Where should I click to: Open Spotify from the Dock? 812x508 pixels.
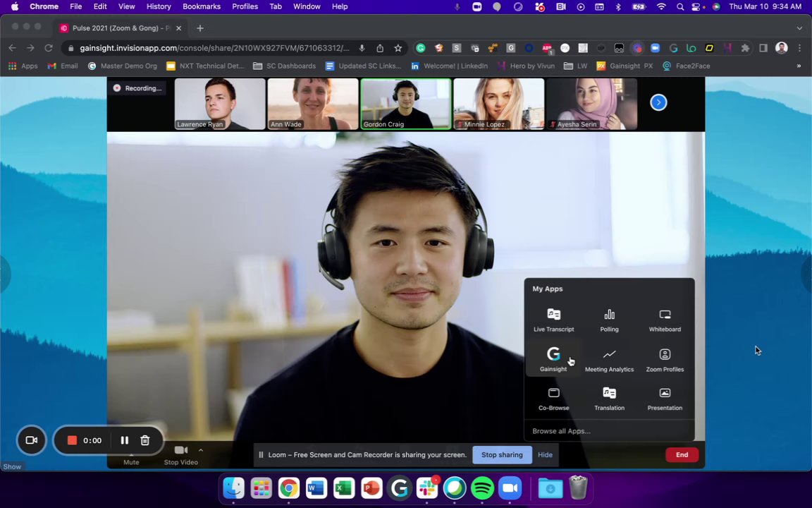pyautogui.click(x=482, y=488)
